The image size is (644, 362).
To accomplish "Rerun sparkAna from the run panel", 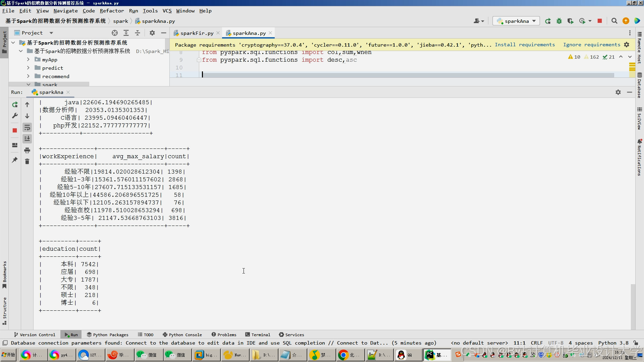I will coord(15,105).
